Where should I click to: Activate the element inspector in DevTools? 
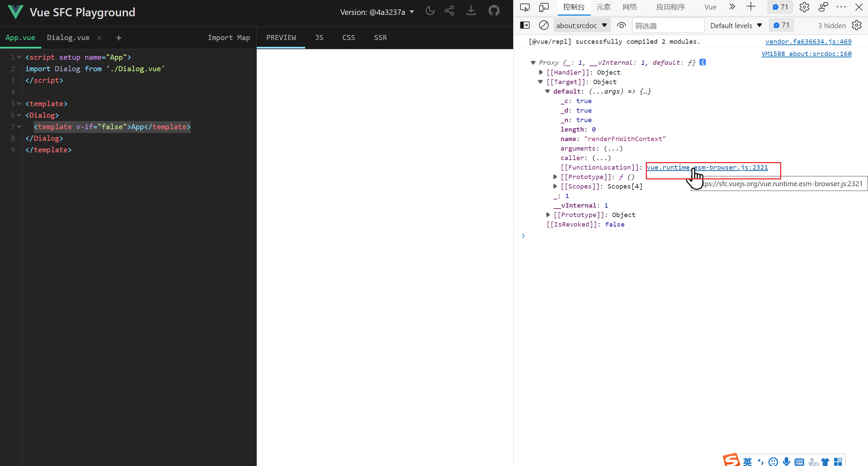coord(525,7)
